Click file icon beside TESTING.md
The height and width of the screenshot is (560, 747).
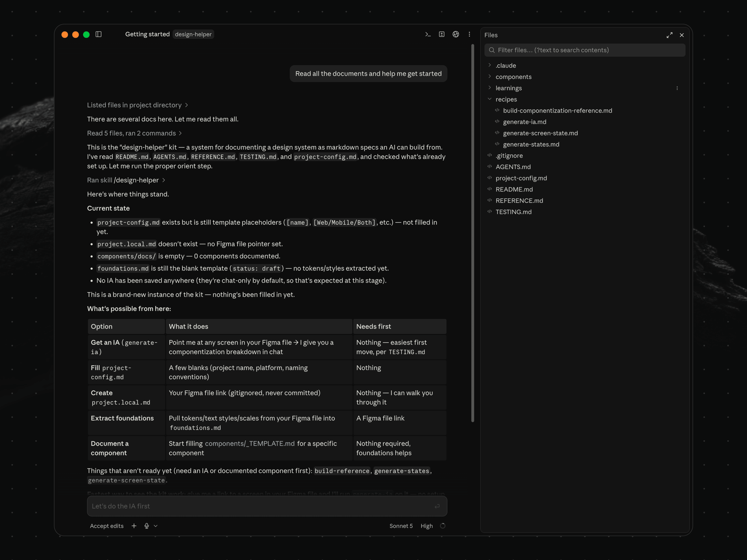pos(490,212)
